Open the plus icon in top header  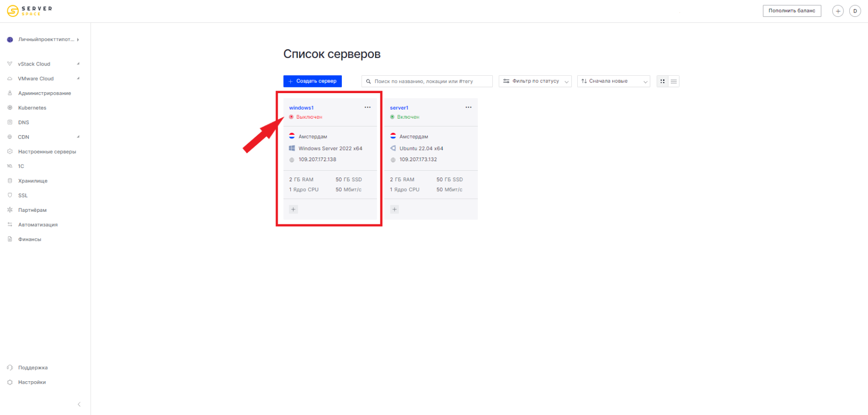click(x=838, y=11)
